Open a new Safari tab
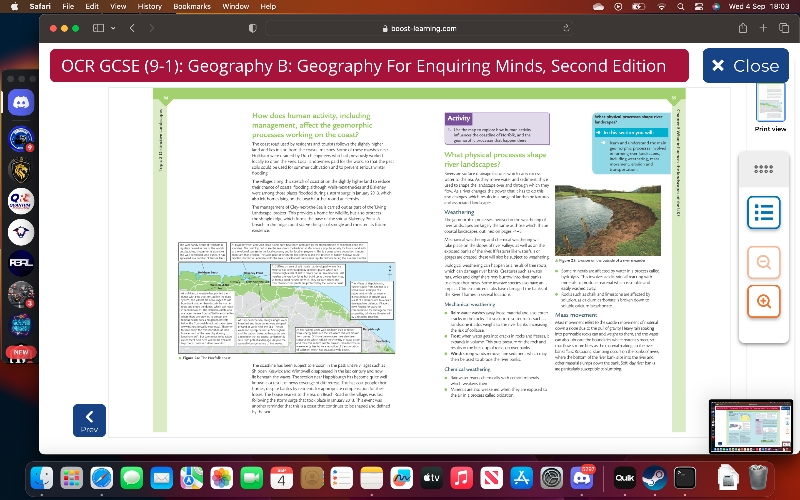This screenshot has height=500, width=800. click(x=762, y=28)
